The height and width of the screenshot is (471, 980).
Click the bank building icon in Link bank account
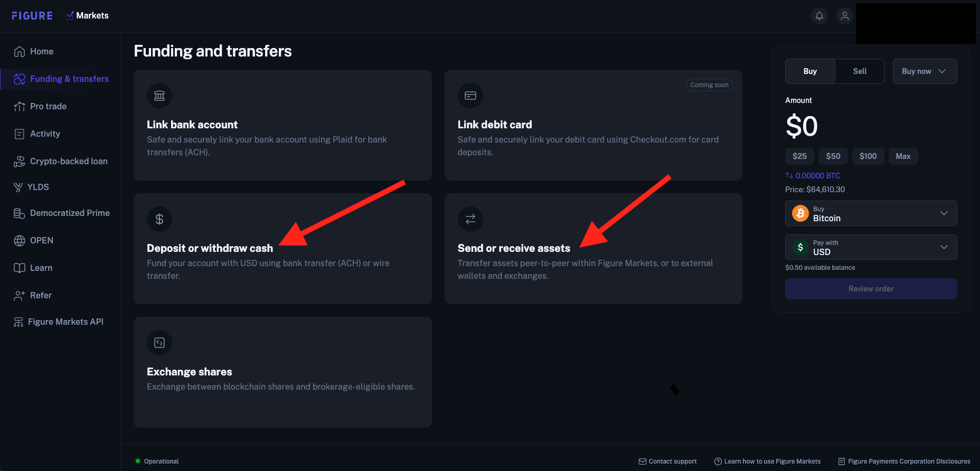coord(159,96)
